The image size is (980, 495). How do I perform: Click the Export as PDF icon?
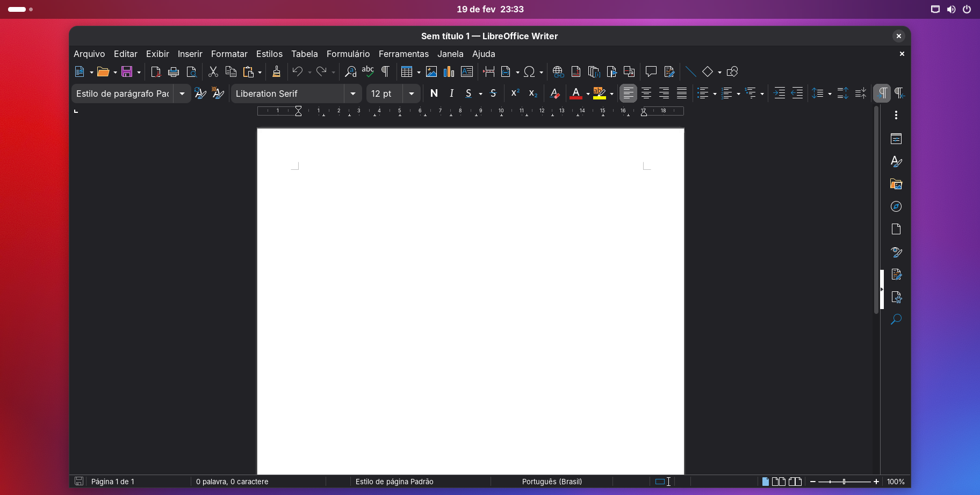tap(156, 72)
